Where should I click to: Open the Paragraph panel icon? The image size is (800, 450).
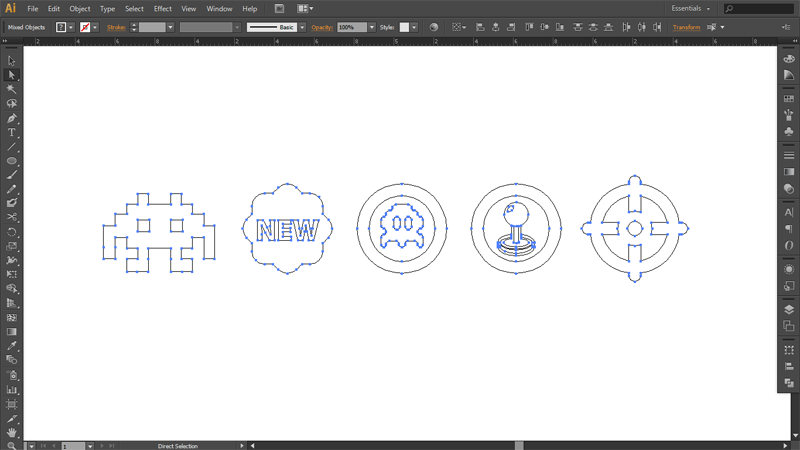[x=788, y=228]
